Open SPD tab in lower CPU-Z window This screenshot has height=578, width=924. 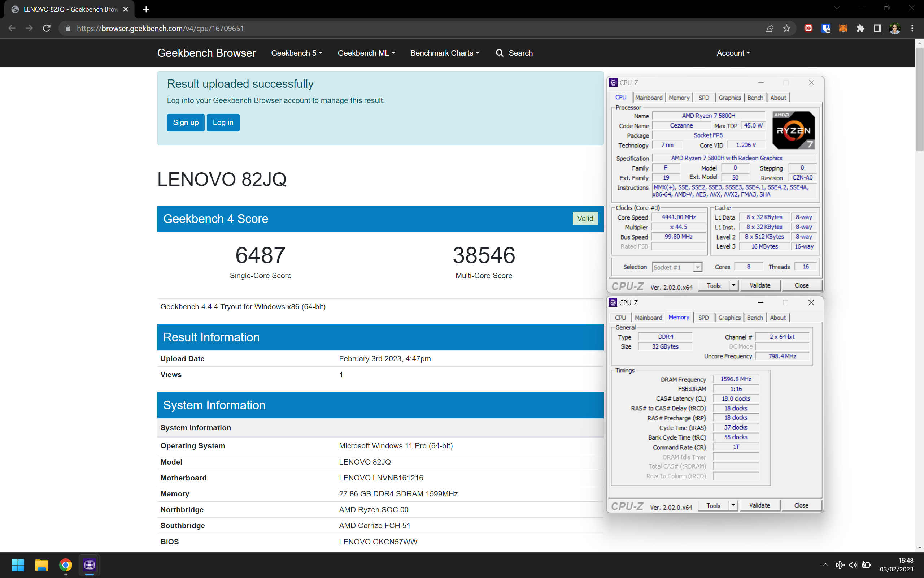pos(703,318)
